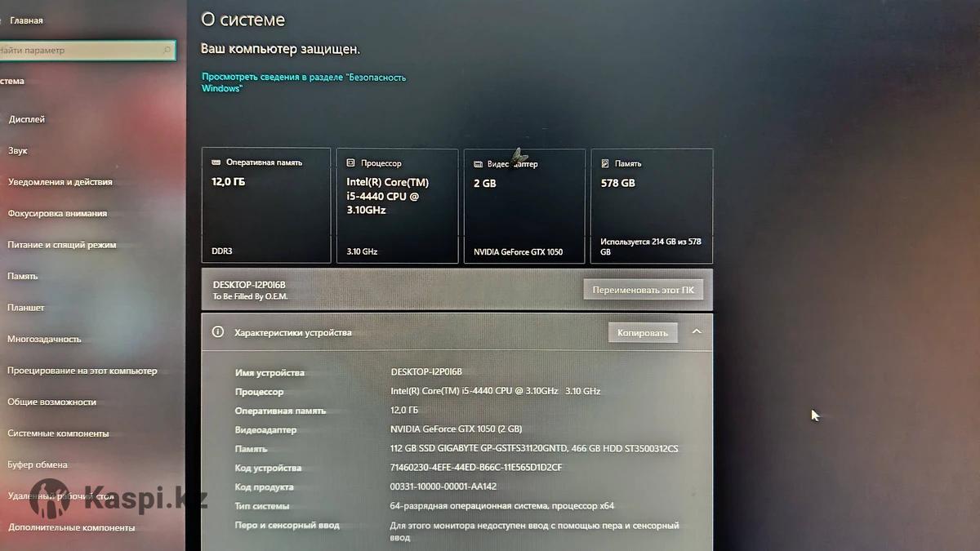
Task: Select Звук in the sidebar
Action: 18,151
